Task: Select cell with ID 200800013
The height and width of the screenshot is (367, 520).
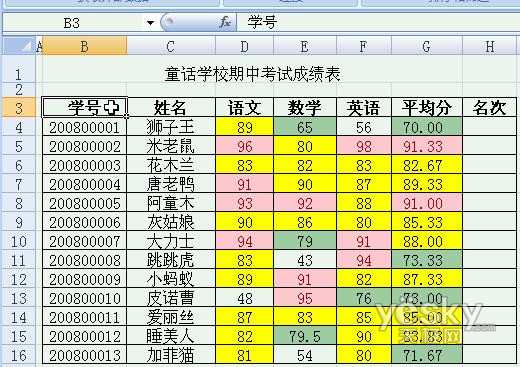Action: coord(85,355)
